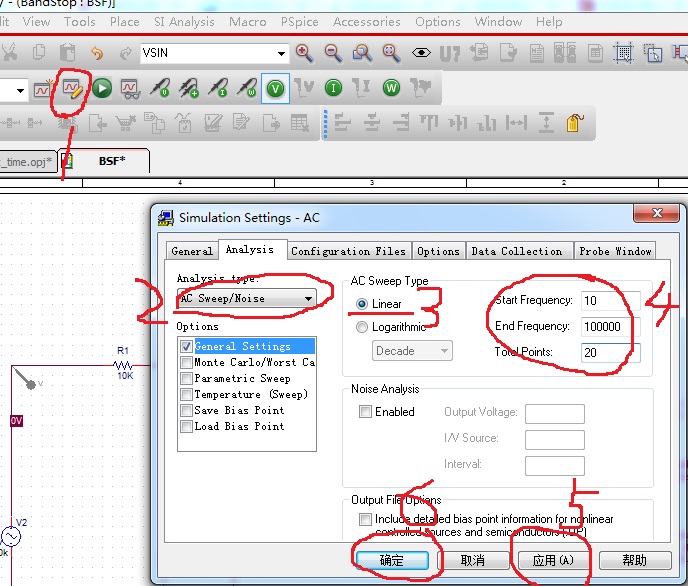Click the 确定 OK button
688x586 pixels.
tap(392, 560)
